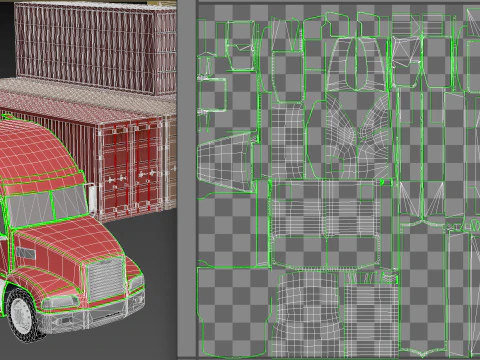Click the lower container's rear doors
Viewport: 480px width, 360px height.
133,168
